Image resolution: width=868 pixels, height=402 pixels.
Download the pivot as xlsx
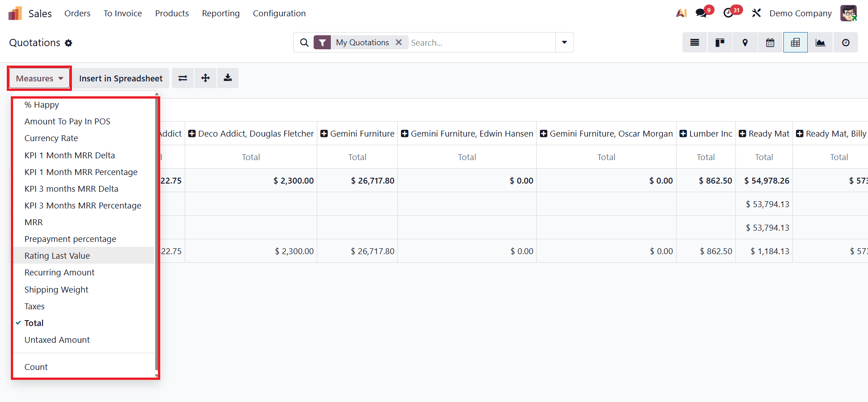click(228, 78)
